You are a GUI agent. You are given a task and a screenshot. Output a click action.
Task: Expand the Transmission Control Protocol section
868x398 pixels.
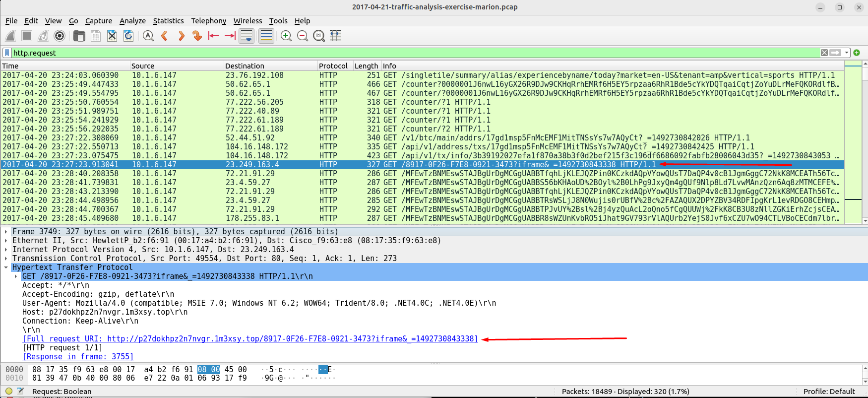coord(6,259)
